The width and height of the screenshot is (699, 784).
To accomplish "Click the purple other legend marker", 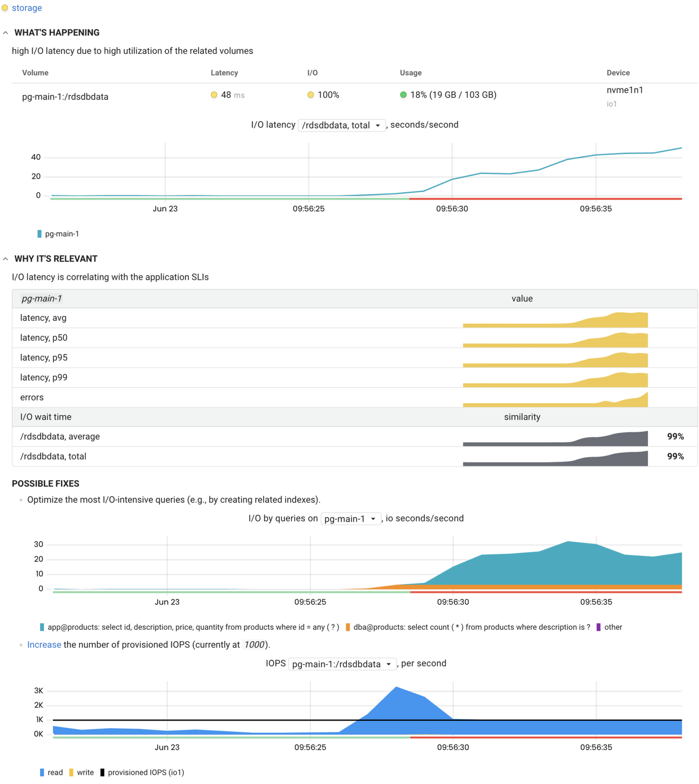I will point(599,627).
